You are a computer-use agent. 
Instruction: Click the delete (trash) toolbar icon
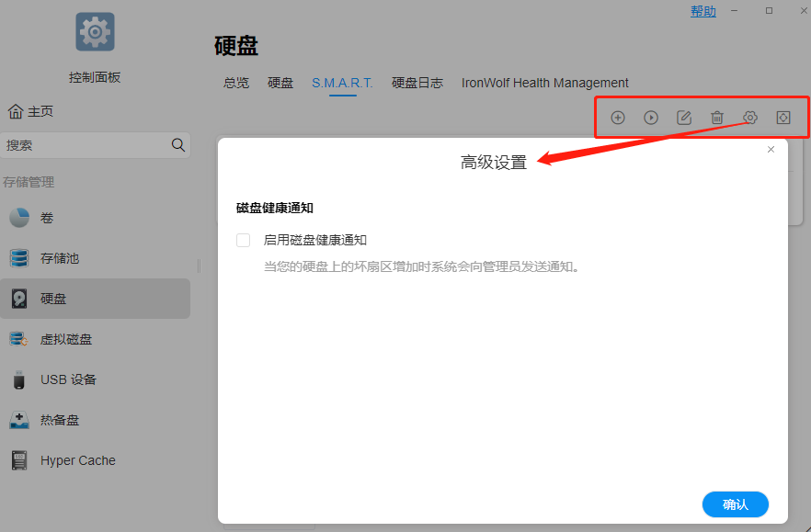click(x=717, y=118)
